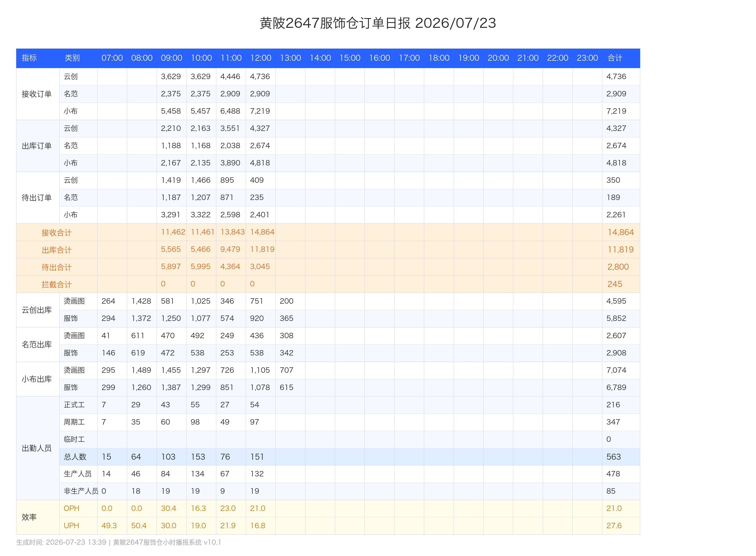Viewport: 756px width, 556px height.
Task: Click the 216 正式工 total value
Action: tap(613, 405)
